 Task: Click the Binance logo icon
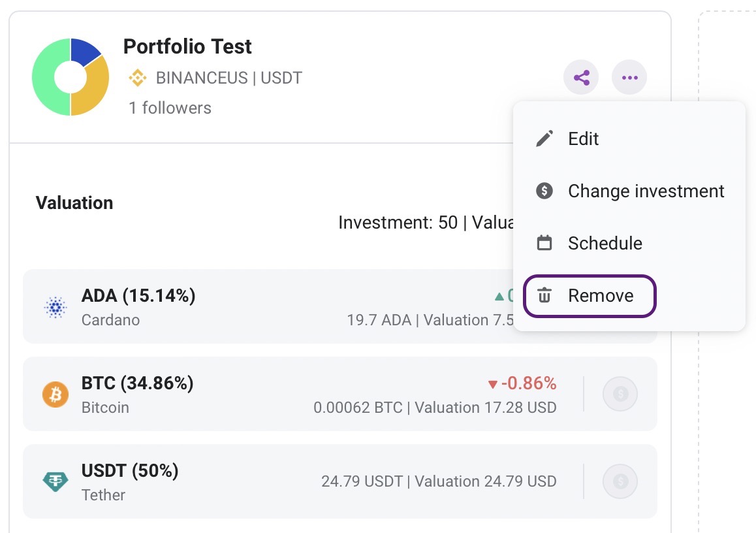(137, 78)
